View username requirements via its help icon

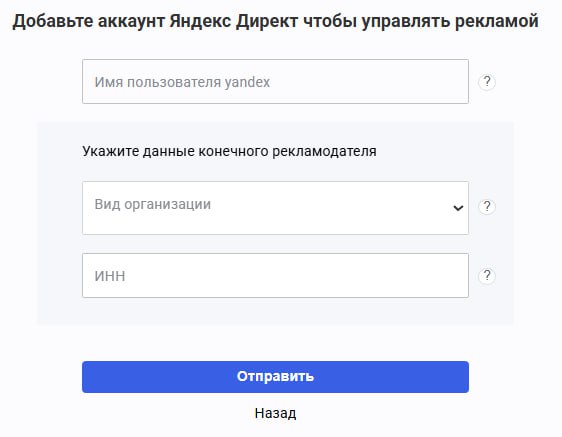[487, 82]
